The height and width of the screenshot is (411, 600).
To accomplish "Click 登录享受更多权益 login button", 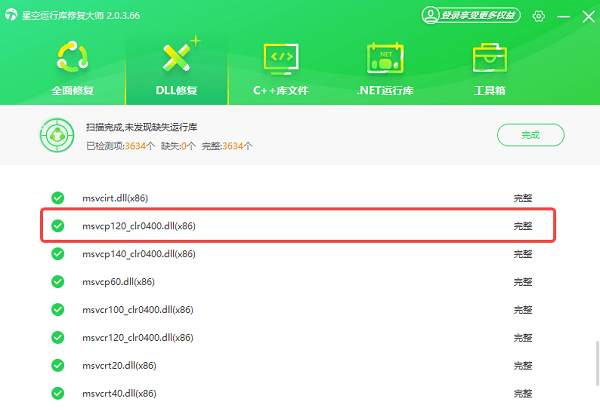I will [x=471, y=16].
